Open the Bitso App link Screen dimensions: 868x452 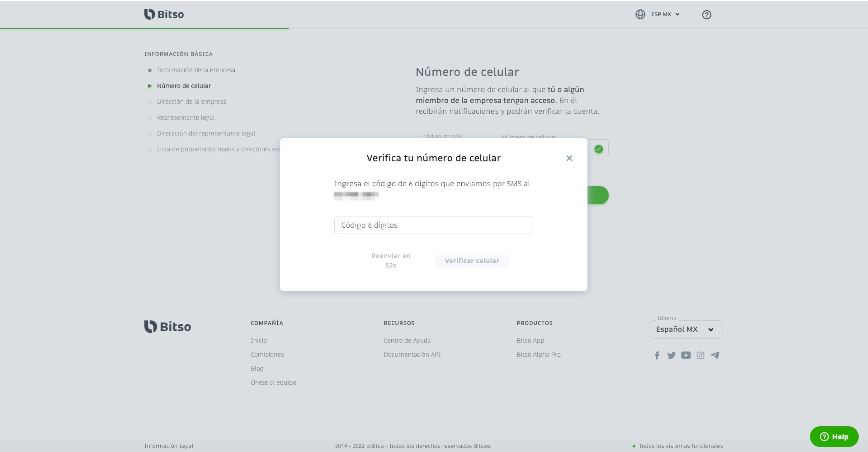tap(530, 340)
